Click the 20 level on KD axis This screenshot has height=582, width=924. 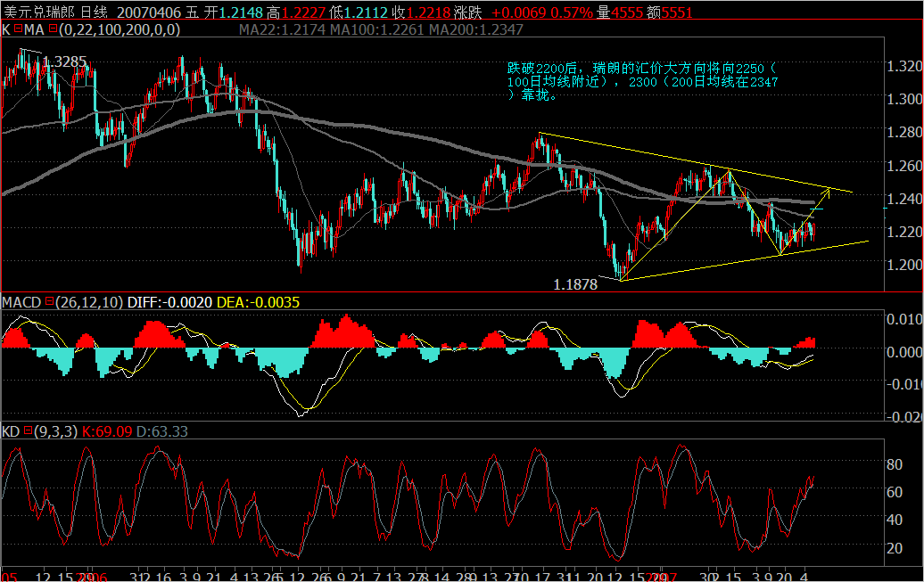tap(895, 548)
